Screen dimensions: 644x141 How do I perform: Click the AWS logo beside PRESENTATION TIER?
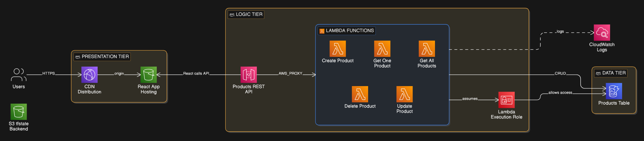pos(78,57)
